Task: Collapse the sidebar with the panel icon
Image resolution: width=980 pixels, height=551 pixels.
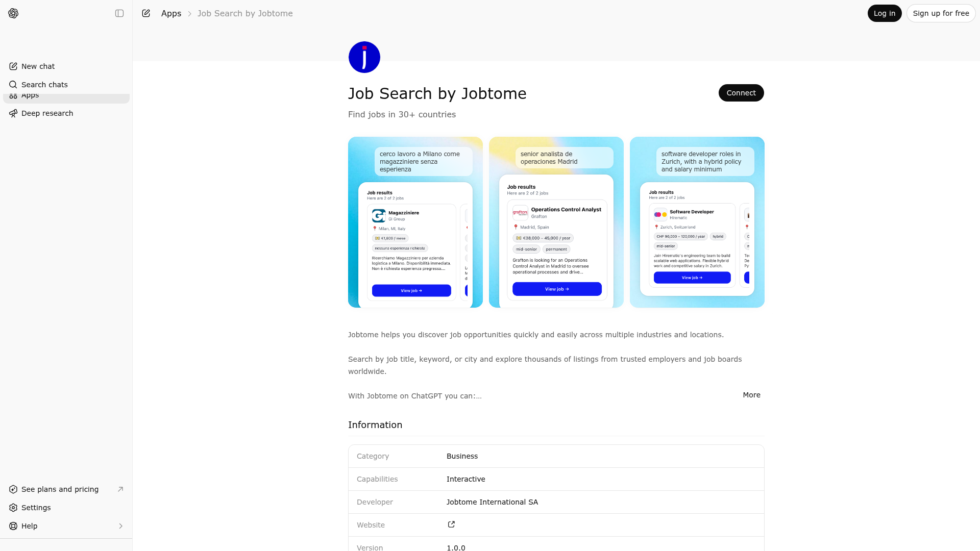Action: 119,13
